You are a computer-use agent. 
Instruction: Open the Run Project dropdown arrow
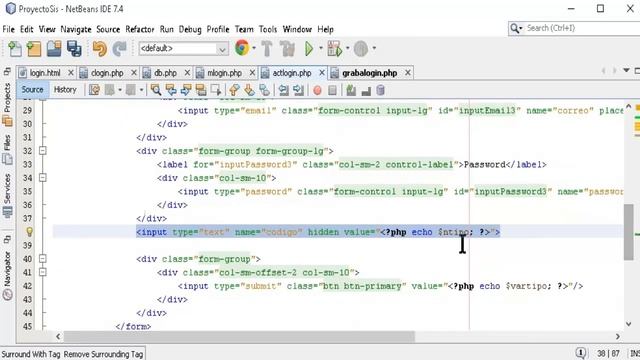(x=321, y=48)
